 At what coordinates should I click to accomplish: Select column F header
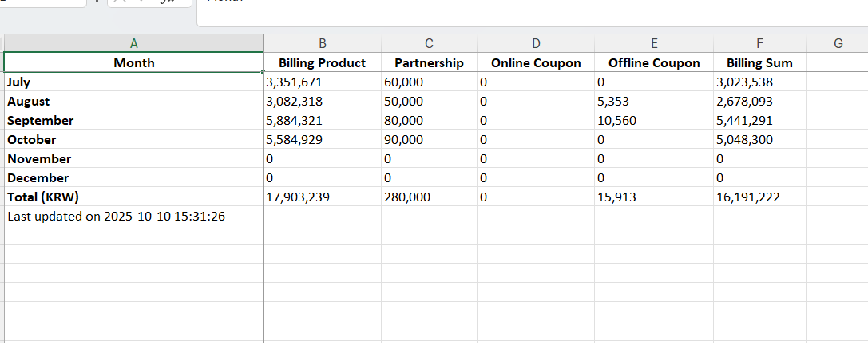(759, 43)
